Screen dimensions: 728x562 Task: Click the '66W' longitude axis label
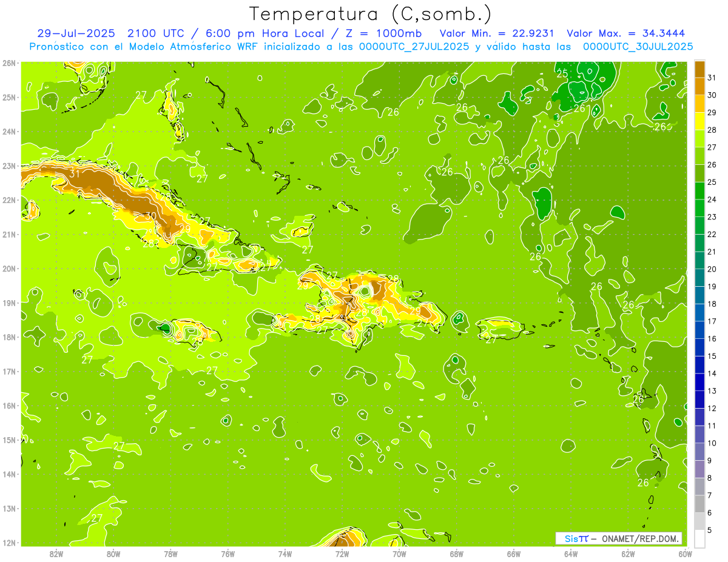point(514,554)
